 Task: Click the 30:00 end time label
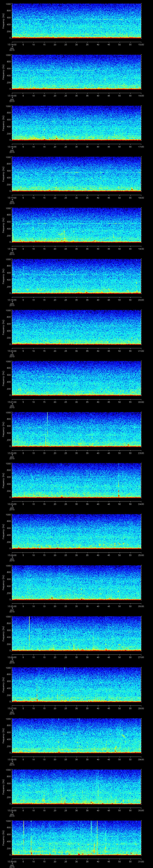click(x=141, y=810)
